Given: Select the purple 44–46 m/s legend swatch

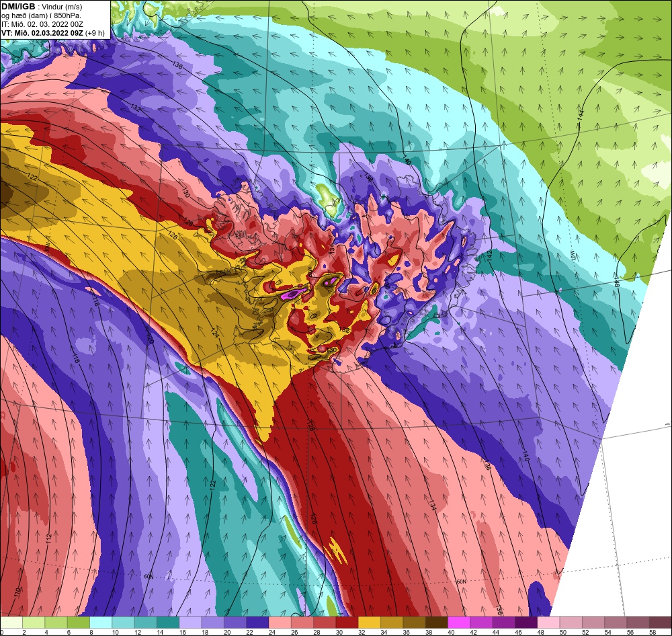Looking at the screenshot, I should 504,623.
